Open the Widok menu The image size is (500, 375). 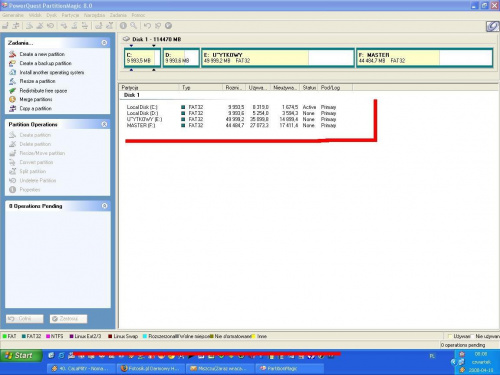coord(35,15)
